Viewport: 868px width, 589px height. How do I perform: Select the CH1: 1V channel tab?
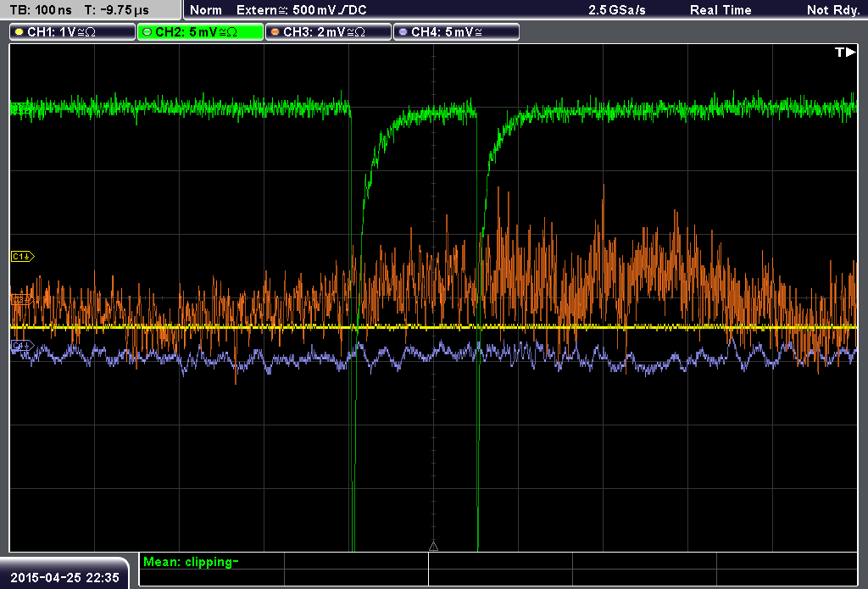click(x=73, y=32)
